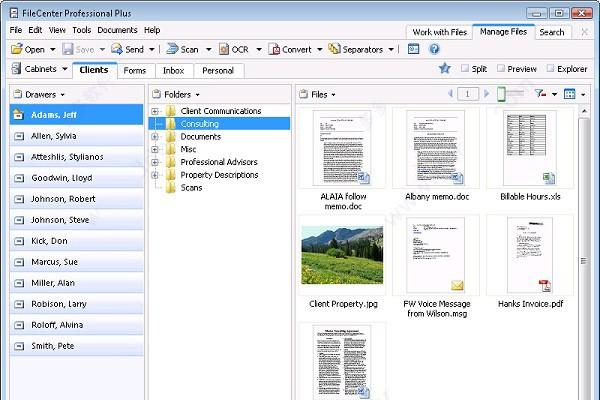
Task: Click the Scan toolbar icon
Action: point(172,49)
